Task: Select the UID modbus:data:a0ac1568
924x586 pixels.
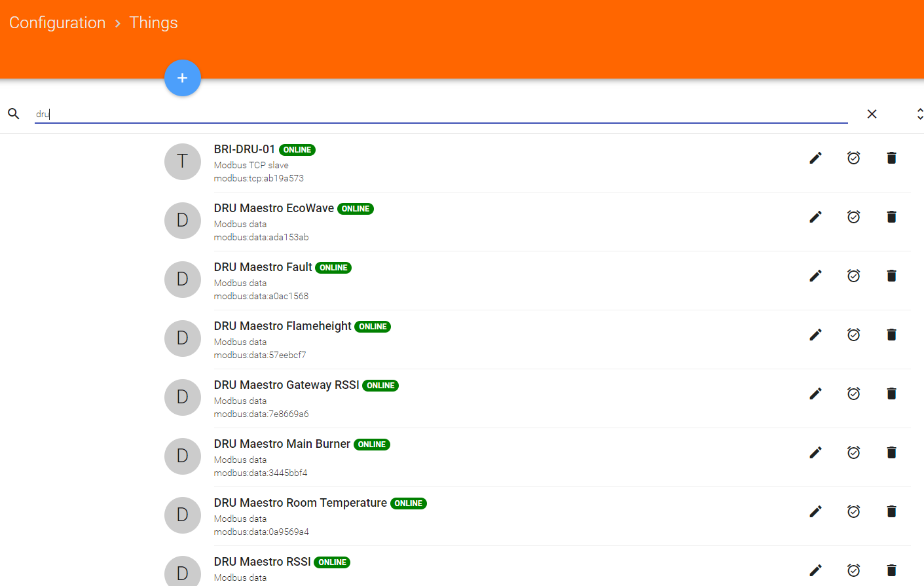Action: coord(261,296)
